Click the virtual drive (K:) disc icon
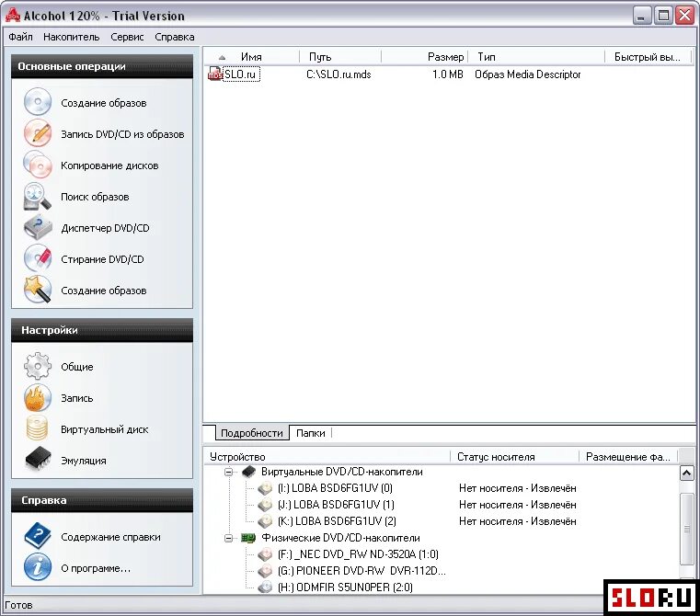The height and width of the screenshot is (616, 700). point(265,521)
